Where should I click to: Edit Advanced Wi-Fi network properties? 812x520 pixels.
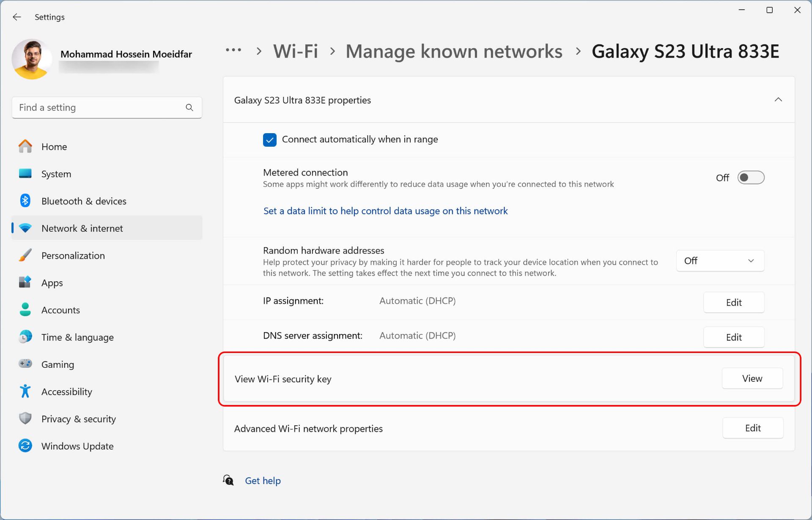(753, 428)
